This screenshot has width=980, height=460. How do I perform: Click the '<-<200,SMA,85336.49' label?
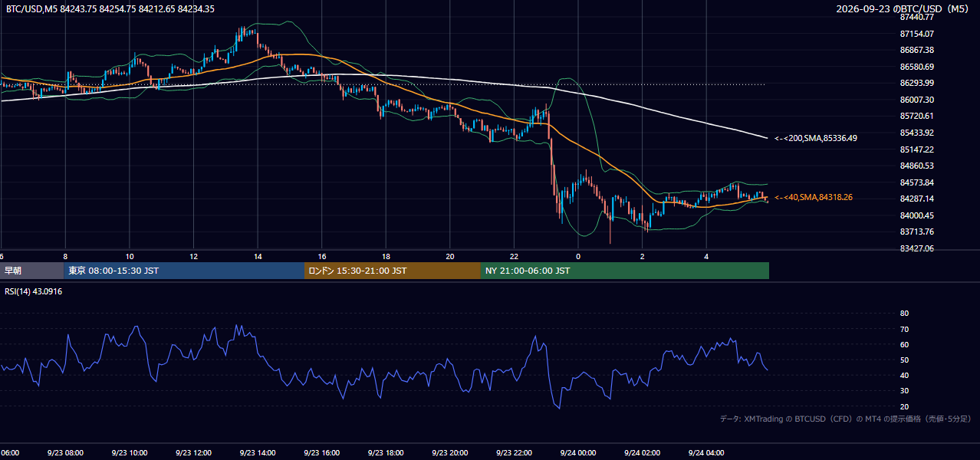816,139
